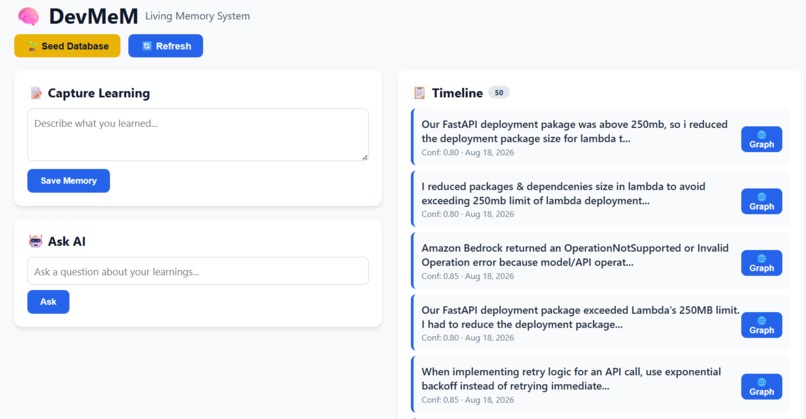The width and height of the screenshot is (806, 419).
Task: Click the pencil icon beside Capture Learning
Action: (36, 93)
